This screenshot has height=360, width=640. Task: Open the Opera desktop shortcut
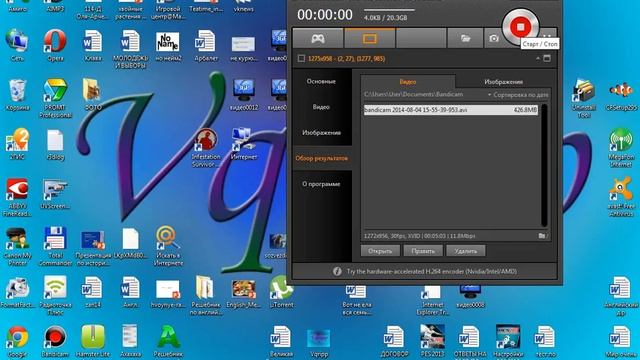pyautogui.click(x=55, y=45)
